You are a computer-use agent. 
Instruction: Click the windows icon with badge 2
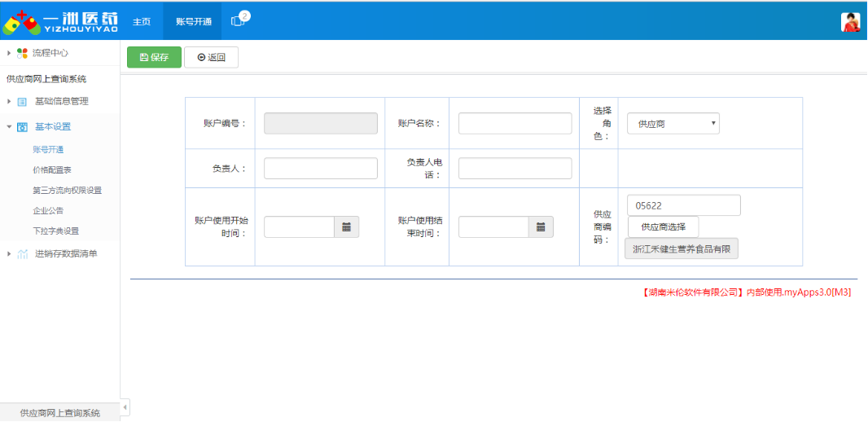click(239, 21)
